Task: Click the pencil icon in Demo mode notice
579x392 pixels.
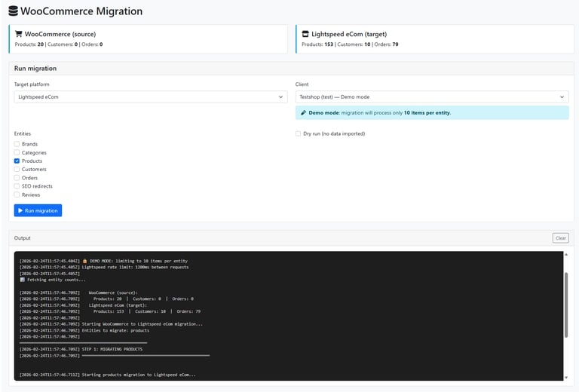Action: click(x=303, y=112)
